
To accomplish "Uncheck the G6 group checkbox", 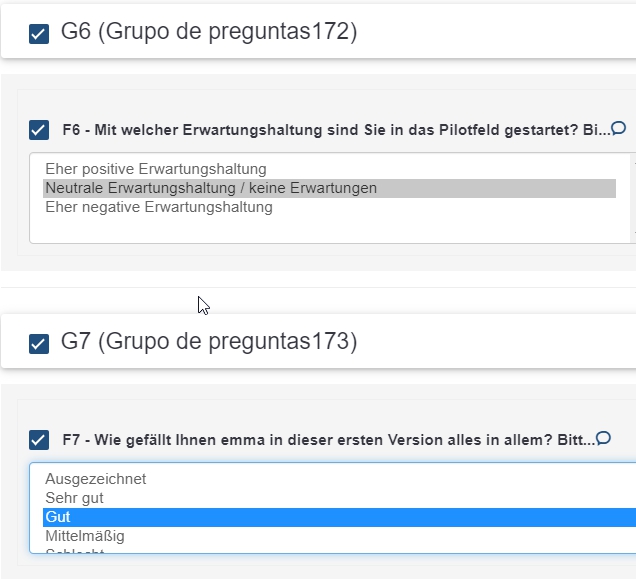I will (39, 34).
